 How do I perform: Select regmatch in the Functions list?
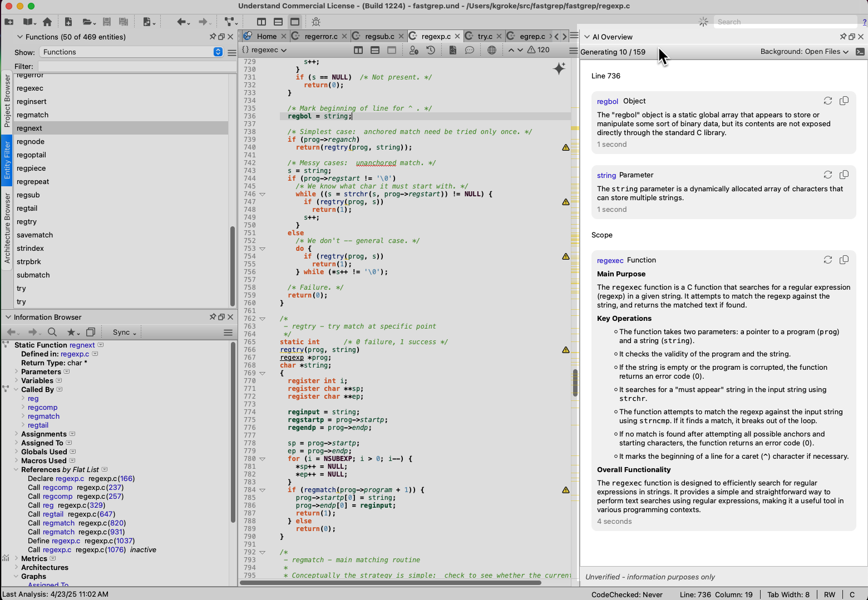[x=32, y=115]
